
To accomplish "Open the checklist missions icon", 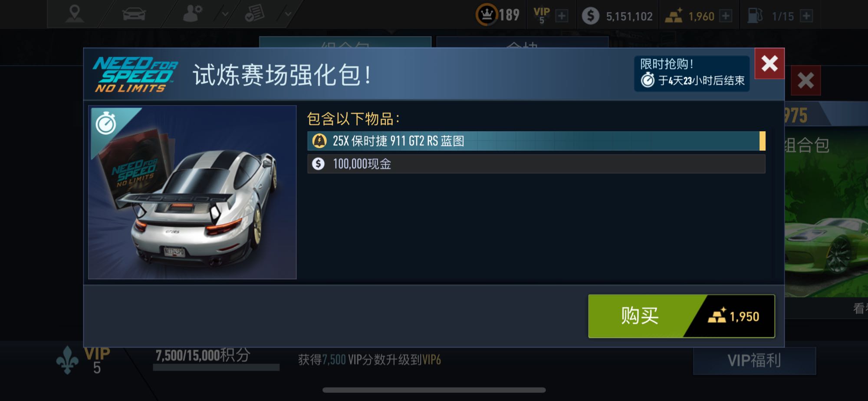I will 254,14.
